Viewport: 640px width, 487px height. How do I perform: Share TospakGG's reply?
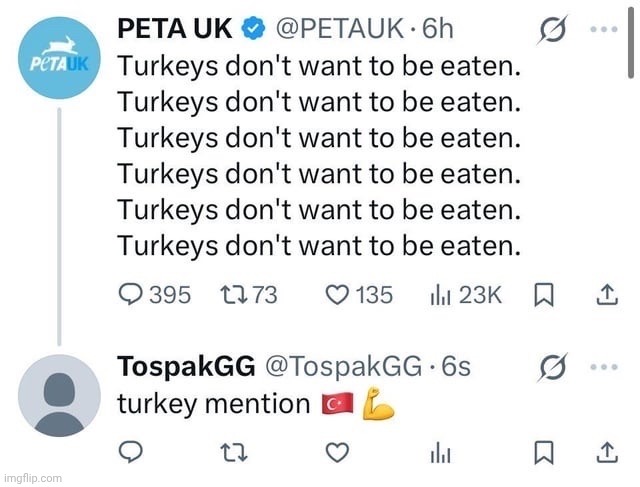(606, 453)
